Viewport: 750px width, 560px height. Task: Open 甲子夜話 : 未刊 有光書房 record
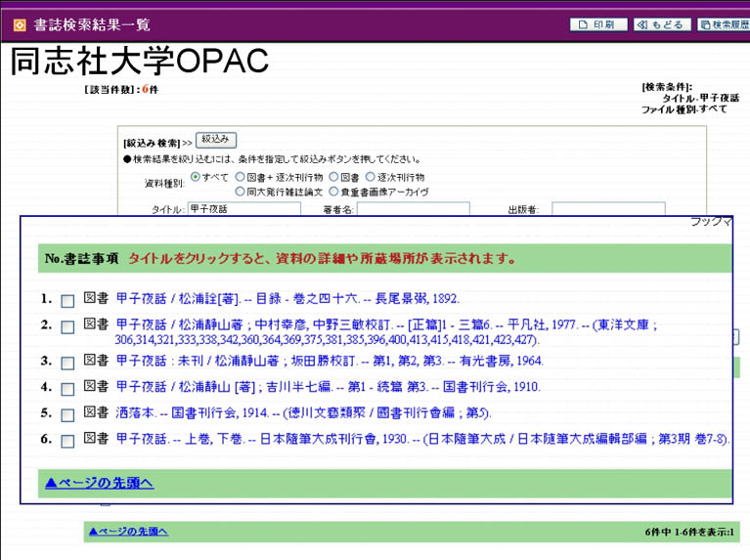(x=330, y=361)
